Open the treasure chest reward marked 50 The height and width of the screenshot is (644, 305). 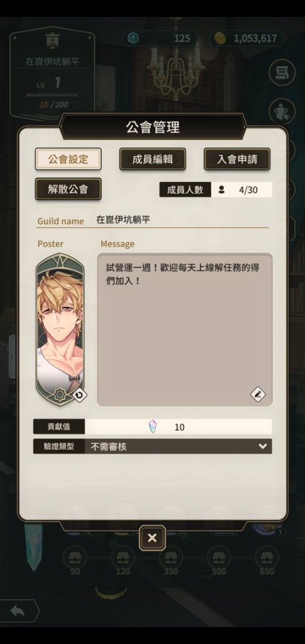[75, 557]
